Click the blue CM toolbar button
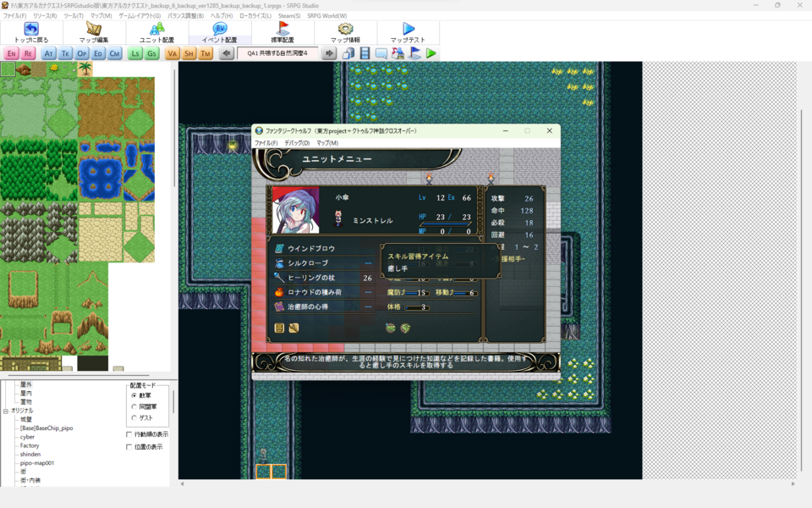812x508 pixels. pyautogui.click(x=115, y=53)
